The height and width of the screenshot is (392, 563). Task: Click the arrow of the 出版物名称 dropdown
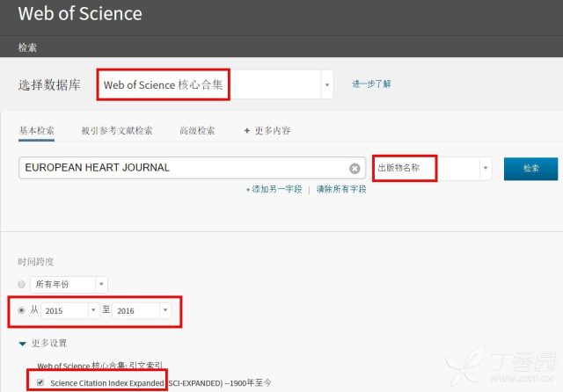[486, 168]
